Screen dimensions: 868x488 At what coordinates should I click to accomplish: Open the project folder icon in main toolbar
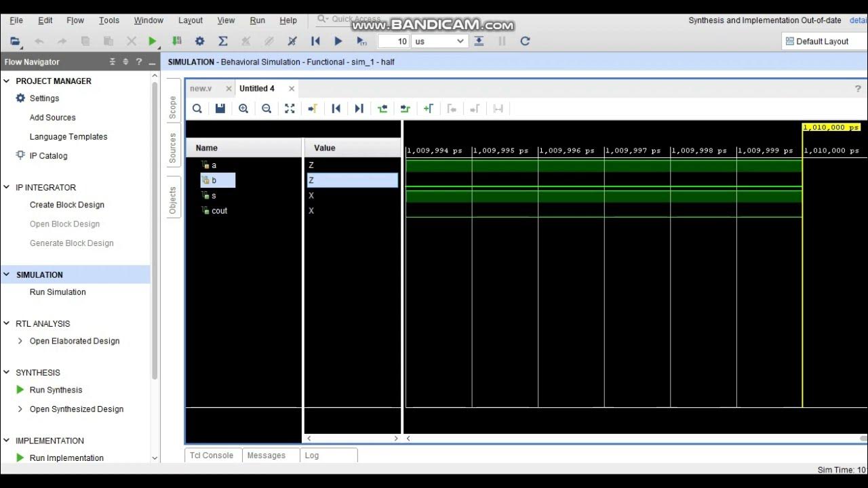[15, 41]
